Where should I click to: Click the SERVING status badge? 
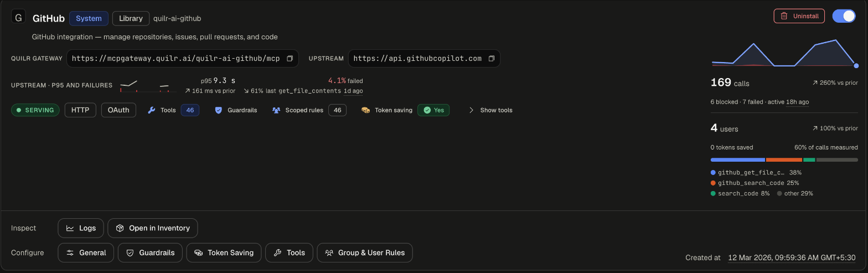point(35,110)
